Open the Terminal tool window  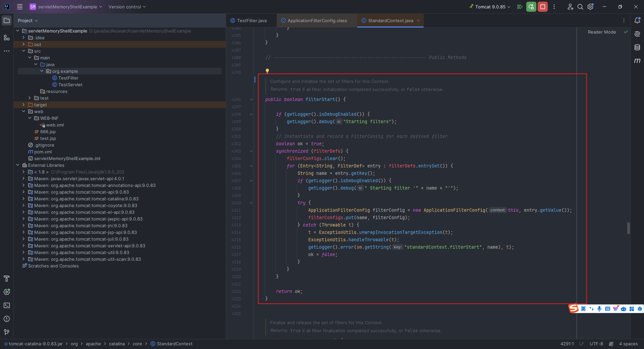[7, 305]
